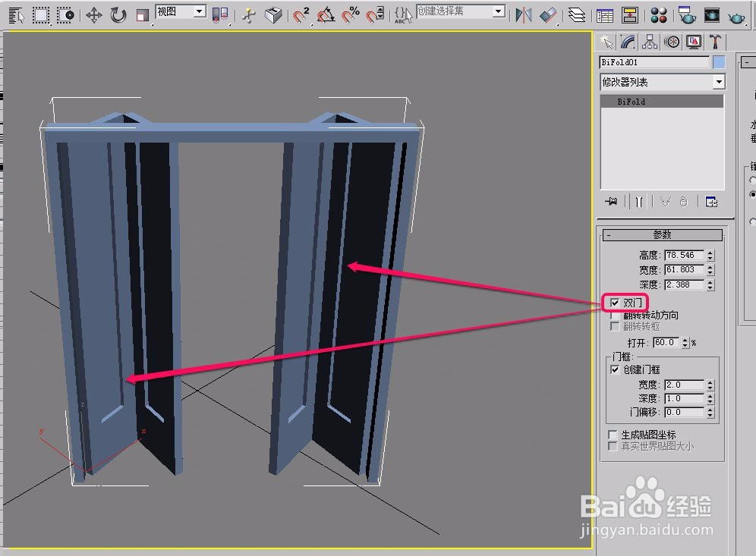Open the Rendered Frame Window icon
756x556 pixels.
click(712, 15)
